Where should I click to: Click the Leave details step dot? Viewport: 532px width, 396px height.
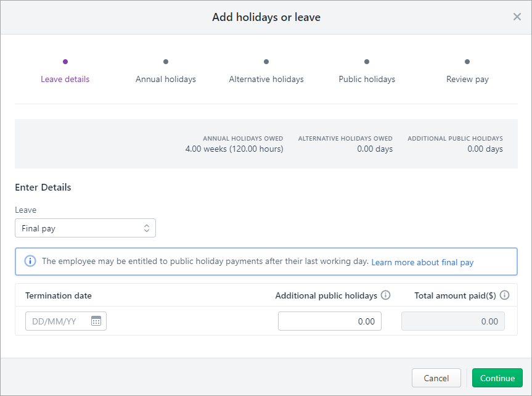pos(65,62)
